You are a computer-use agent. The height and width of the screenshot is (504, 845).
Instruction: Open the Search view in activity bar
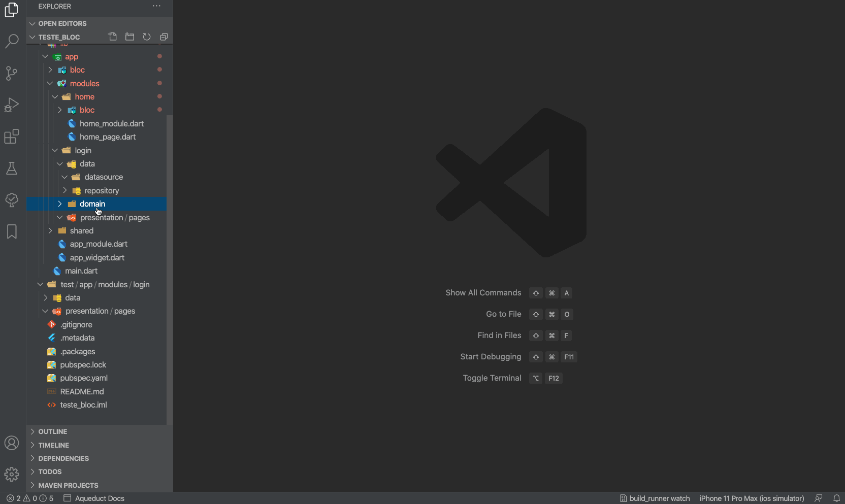[12, 41]
